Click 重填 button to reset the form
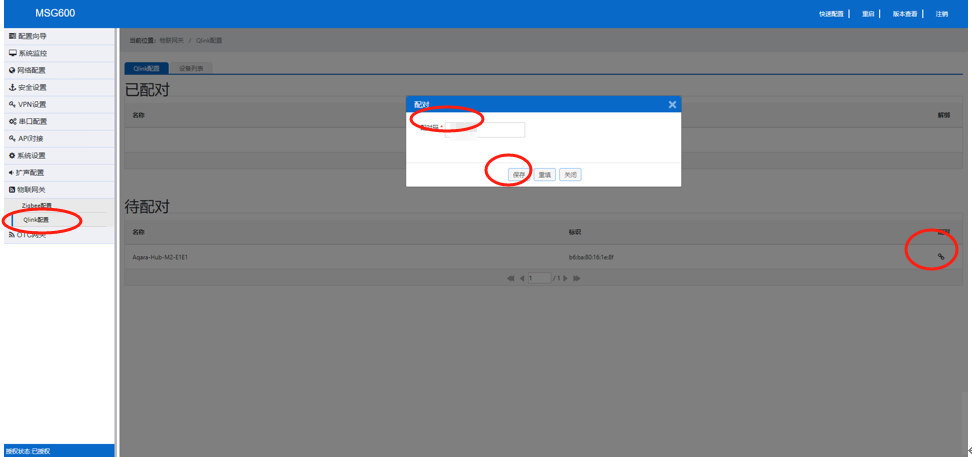 (x=544, y=174)
